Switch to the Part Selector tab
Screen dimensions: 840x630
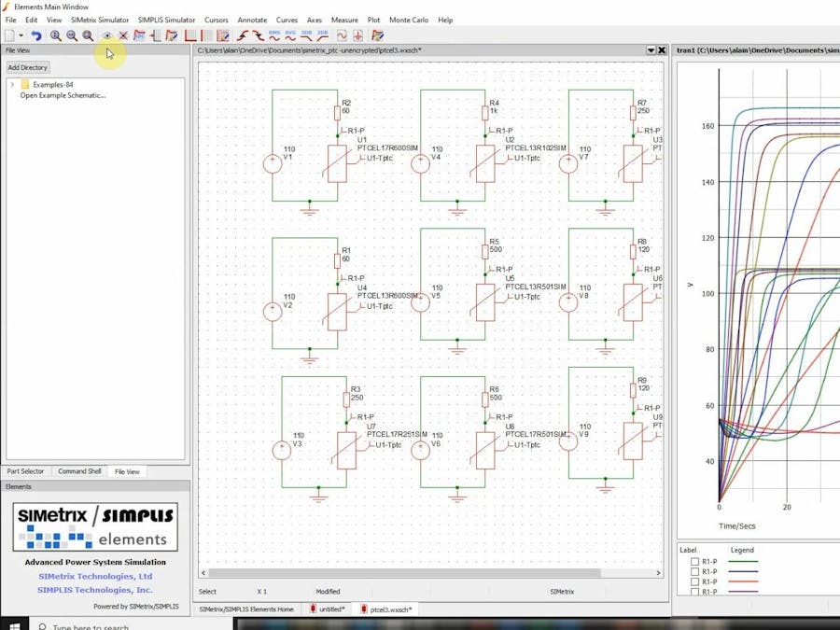click(26, 471)
